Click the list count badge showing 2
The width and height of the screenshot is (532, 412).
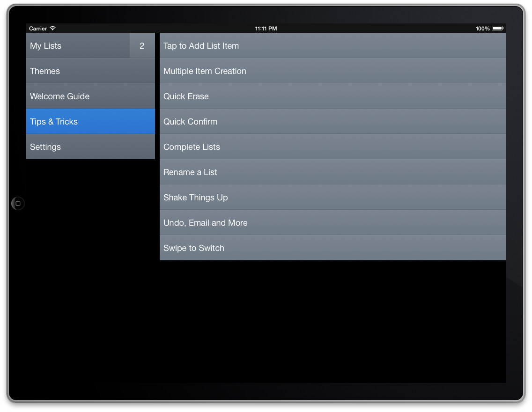pos(142,46)
